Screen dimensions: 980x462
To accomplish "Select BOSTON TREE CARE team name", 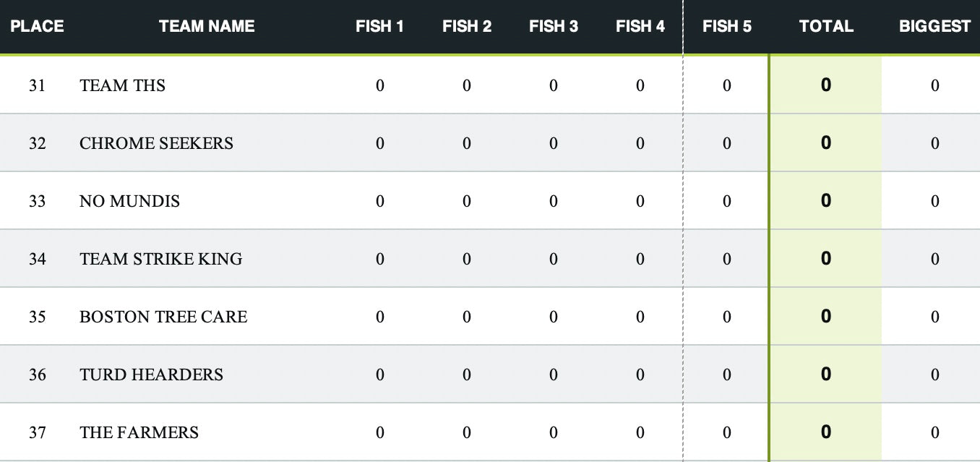I will click(163, 317).
